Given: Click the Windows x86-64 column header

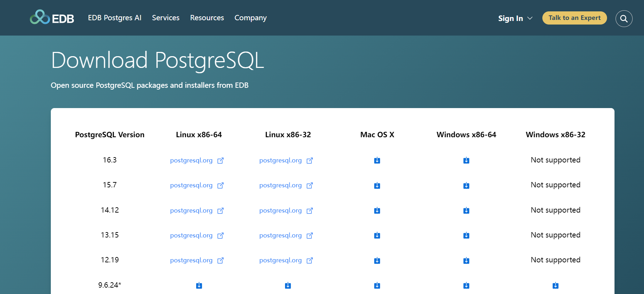Looking at the screenshot, I should point(466,135).
